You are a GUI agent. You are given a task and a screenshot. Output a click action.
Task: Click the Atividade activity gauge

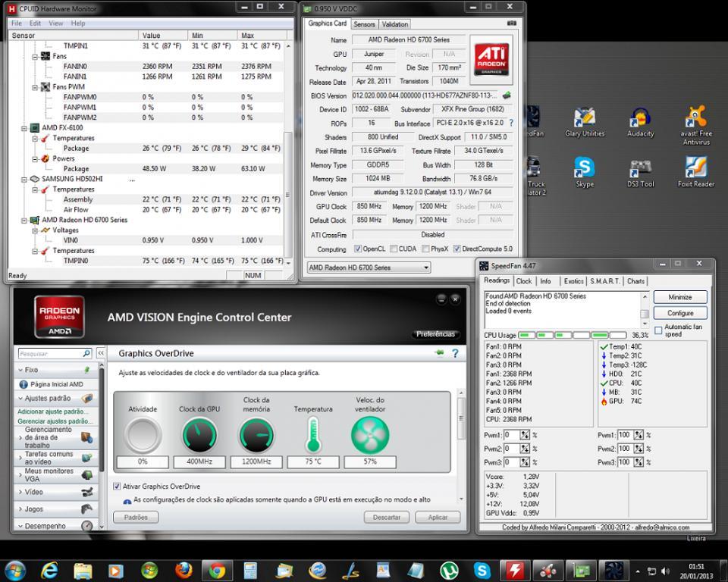(143, 435)
